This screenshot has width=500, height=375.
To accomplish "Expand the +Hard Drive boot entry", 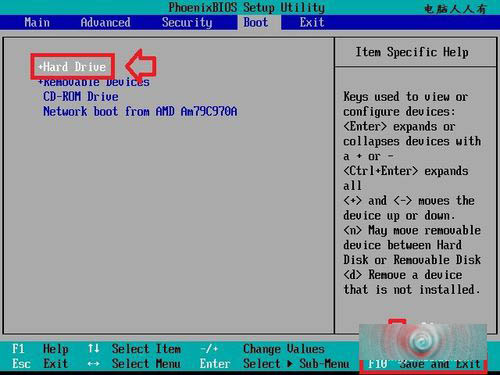I will point(72,67).
